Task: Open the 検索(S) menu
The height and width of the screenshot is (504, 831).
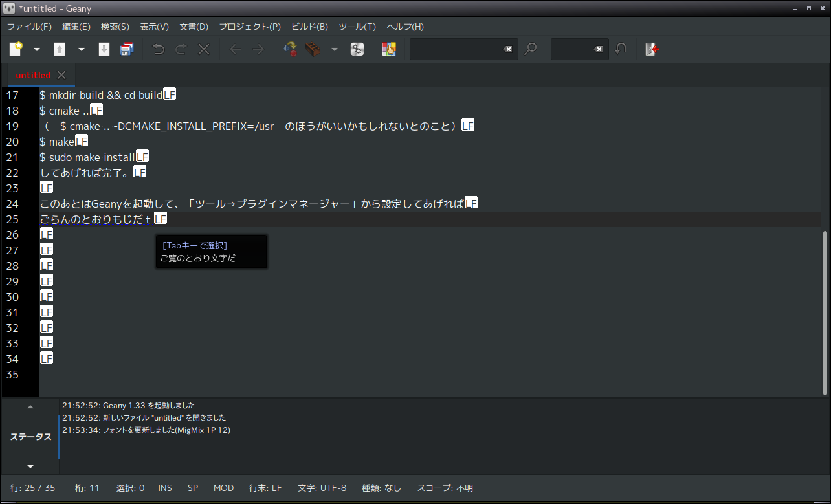Action: tap(115, 27)
